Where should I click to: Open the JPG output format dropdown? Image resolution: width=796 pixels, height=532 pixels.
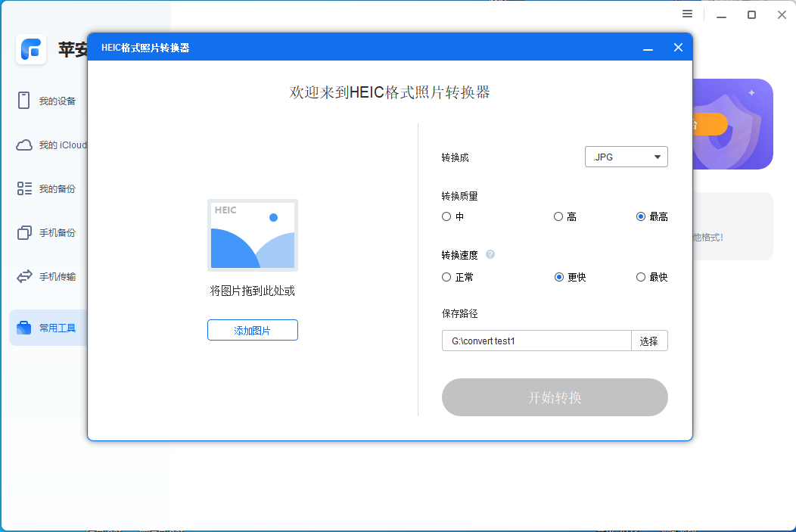click(x=626, y=157)
